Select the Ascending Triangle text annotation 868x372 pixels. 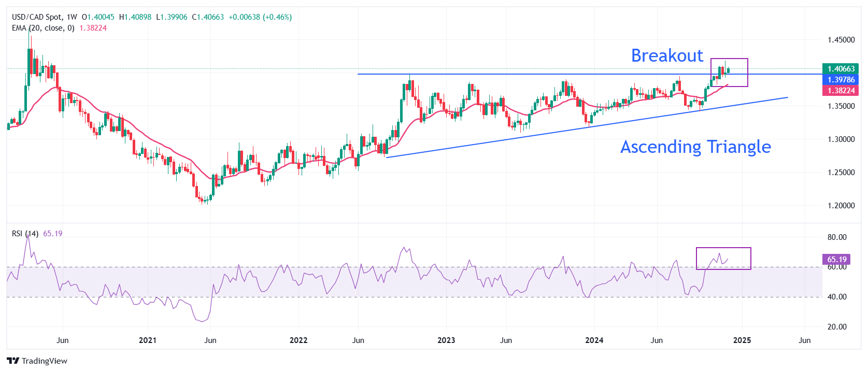[695, 147]
